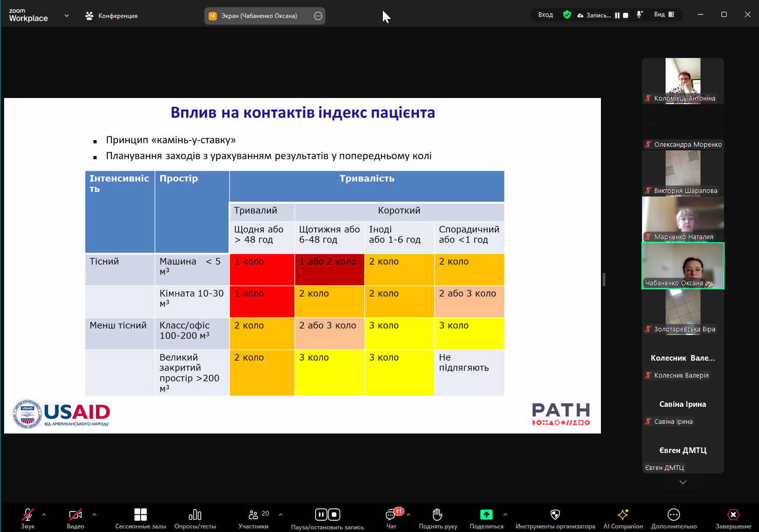The width and height of the screenshot is (759, 532).
Task: Open the Чат panel icon
Action: coord(391,515)
